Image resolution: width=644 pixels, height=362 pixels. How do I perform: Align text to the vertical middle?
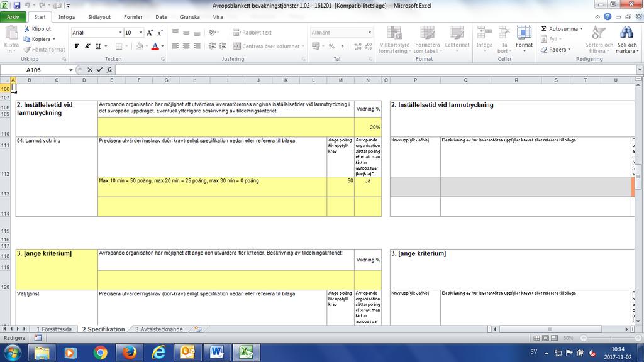click(186, 32)
